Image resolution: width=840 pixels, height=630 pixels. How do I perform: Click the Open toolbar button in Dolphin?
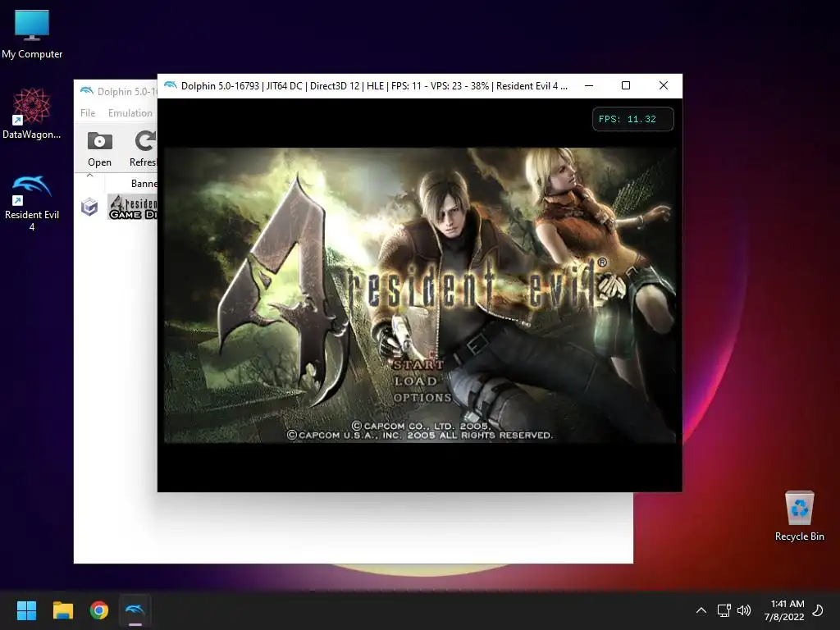click(99, 149)
